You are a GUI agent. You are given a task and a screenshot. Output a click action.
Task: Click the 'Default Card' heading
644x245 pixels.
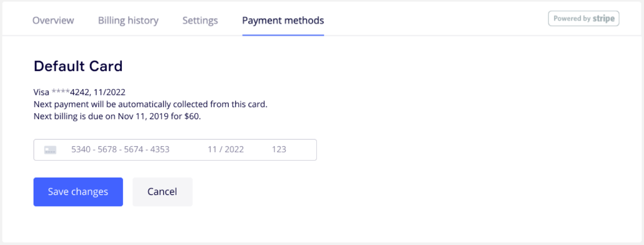[78, 66]
